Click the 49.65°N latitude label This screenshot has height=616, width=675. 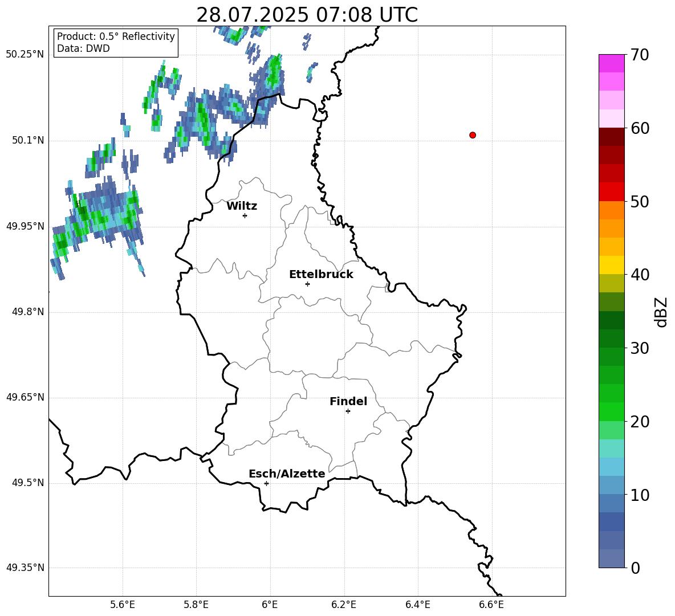coord(25,397)
